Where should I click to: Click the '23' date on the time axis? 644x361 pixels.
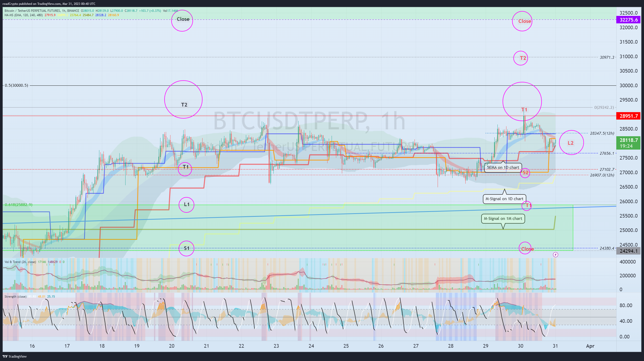pos(276,346)
